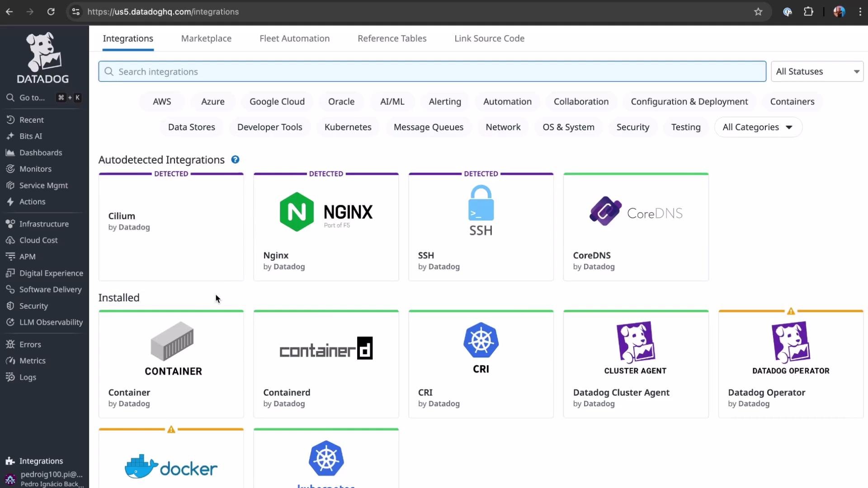Open the Datadog Operator integration card

click(x=791, y=364)
